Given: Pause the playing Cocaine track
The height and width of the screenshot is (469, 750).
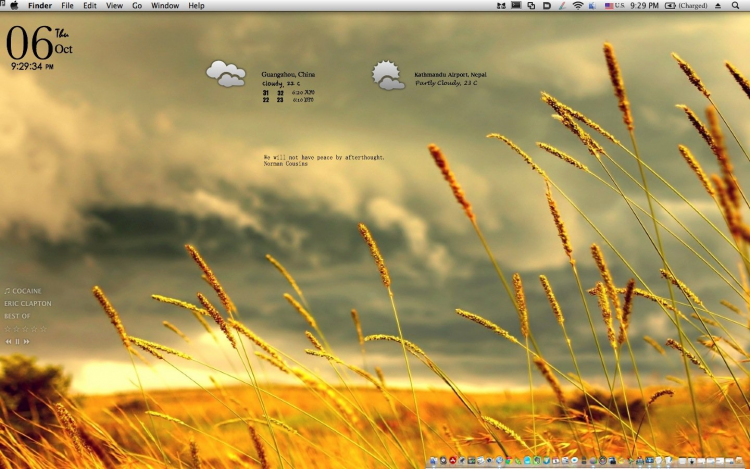Looking at the screenshot, I should (18, 341).
